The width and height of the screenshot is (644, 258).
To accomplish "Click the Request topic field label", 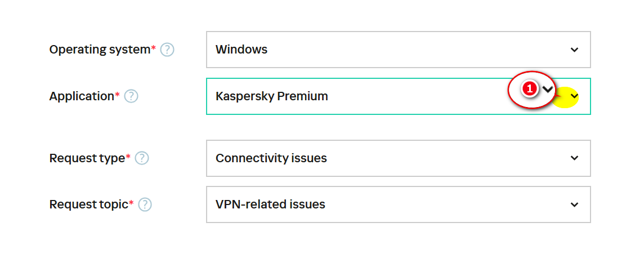I will pyautogui.click(x=88, y=204).
